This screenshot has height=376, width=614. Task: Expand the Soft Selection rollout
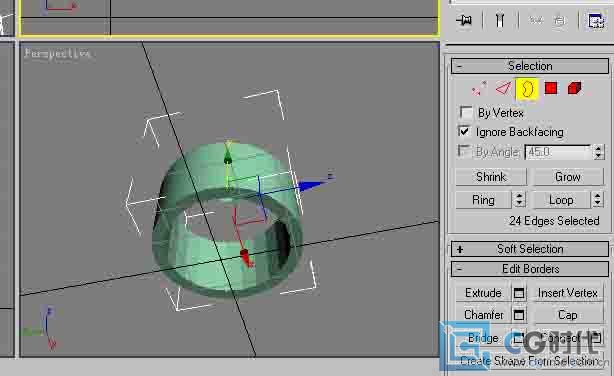(530, 249)
